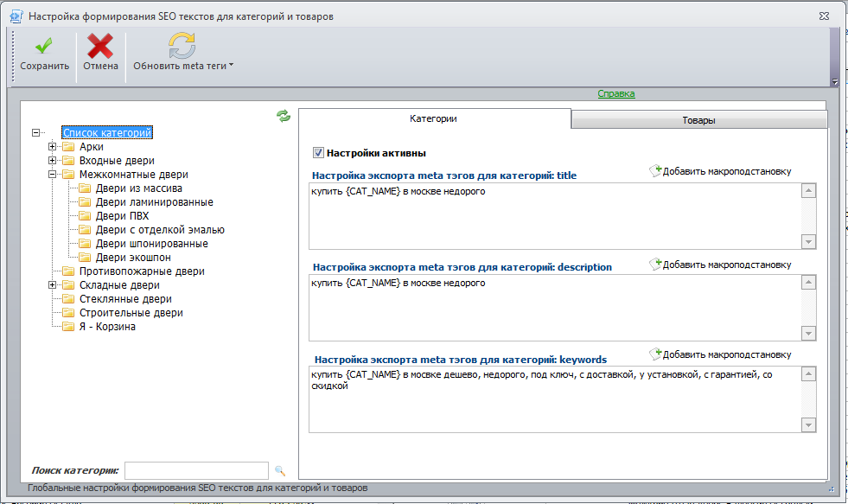Screen dimensions: 848x504
Task: Click folder icon of Арки
Action: [68, 147]
